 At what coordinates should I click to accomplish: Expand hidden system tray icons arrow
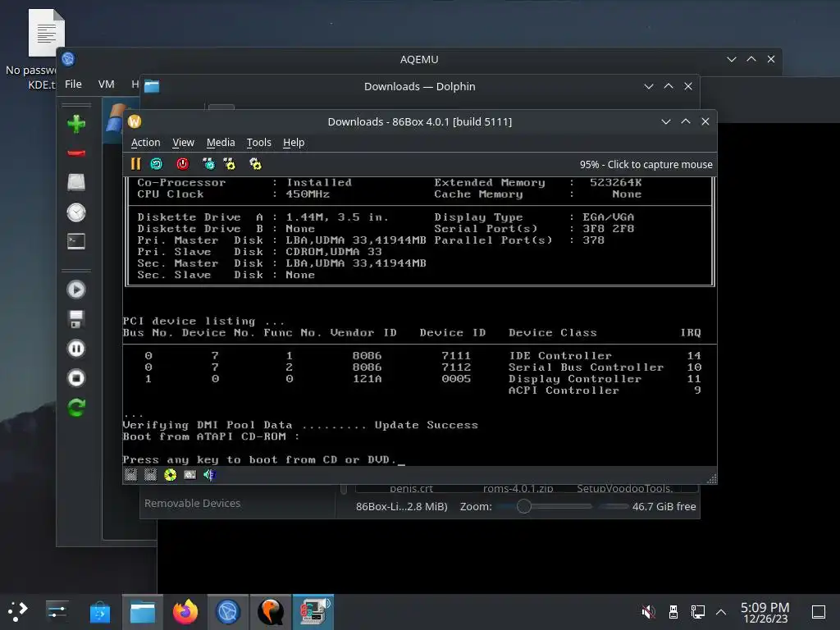[721, 611]
